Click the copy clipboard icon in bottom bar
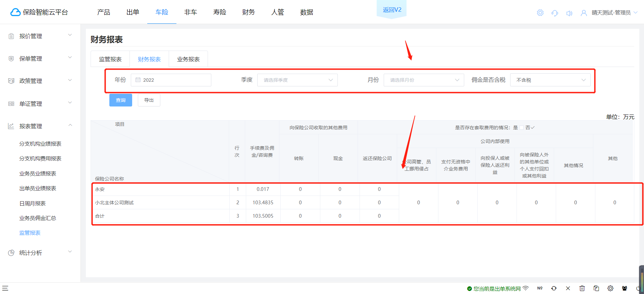This screenshot has width=644, height=294. pyautogui.click(x=596, y=288)
